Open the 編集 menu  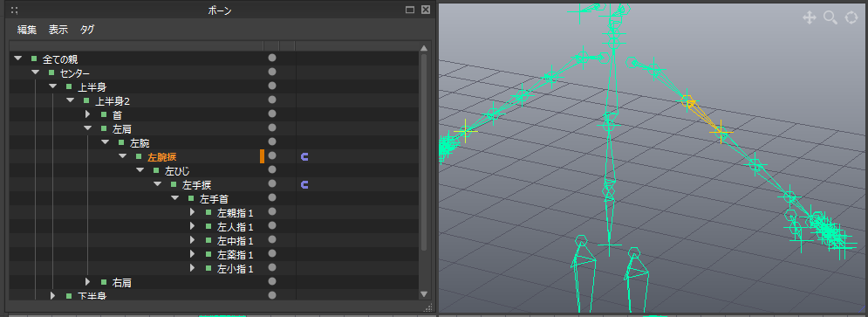pos(27,30)
